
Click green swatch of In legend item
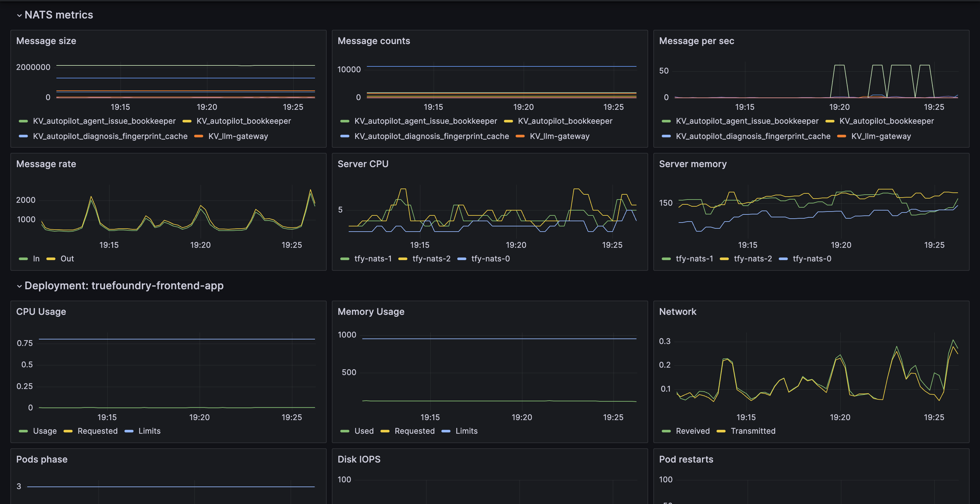coord(23,259)
